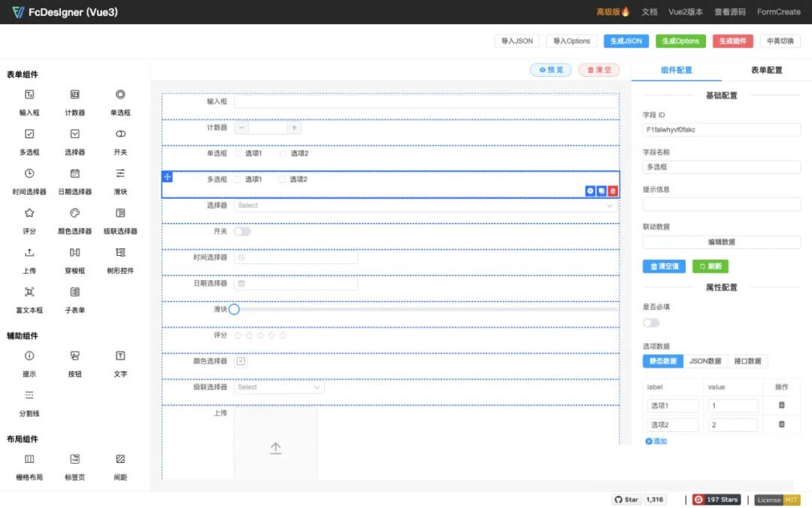The height and width of the screenshot is (508, 812).
Task: Toggle the 开关 switch in the form canvas
Action: pyautogui.click(x=242, y=231)
